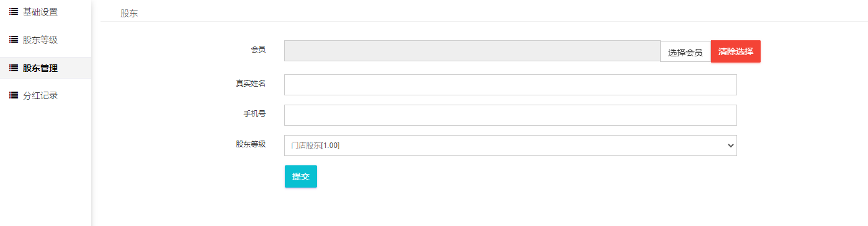Click the 股东 page heading
The image size is (868, 226).
(x=129, y=13)
